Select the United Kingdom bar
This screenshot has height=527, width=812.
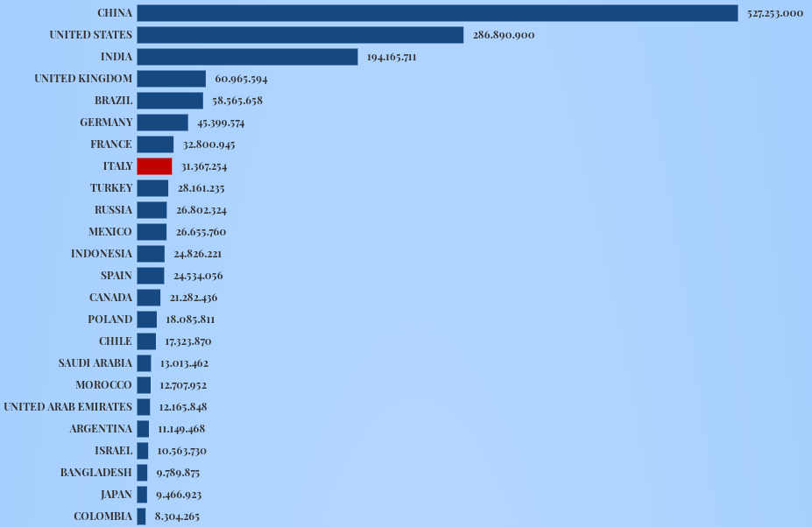[171, 79]
